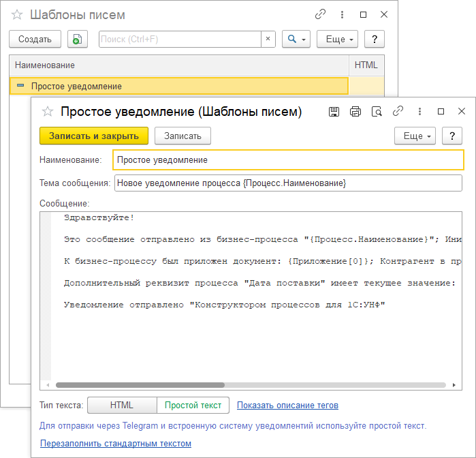Copy link to Простое уведомление form
This screenshot has height=458, width=476.
click(x=398, y=112)
